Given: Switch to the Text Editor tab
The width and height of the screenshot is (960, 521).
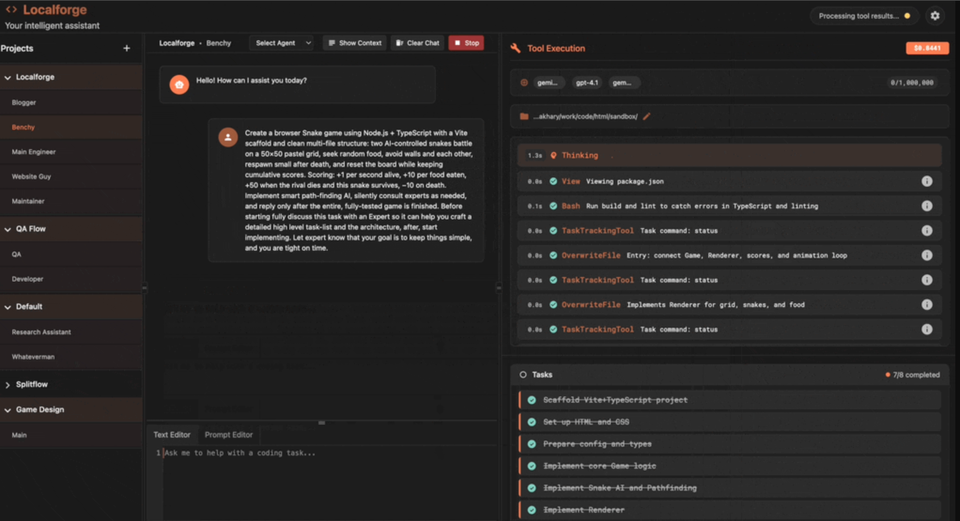Looking at the screenshot, I should (x=171, y=435).
